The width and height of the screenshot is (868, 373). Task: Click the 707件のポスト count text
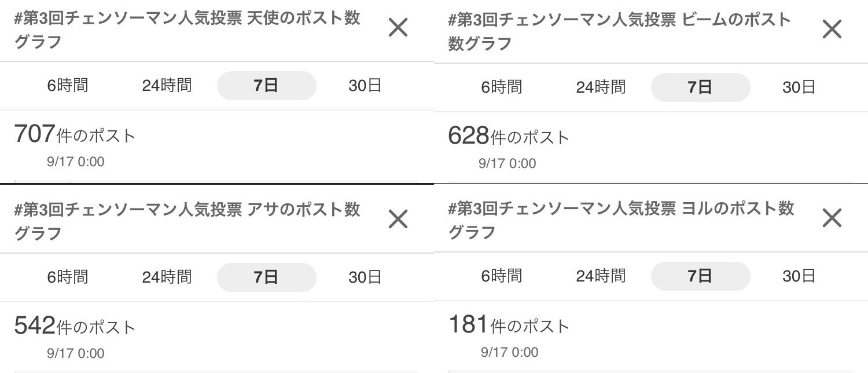coord(75,135)
